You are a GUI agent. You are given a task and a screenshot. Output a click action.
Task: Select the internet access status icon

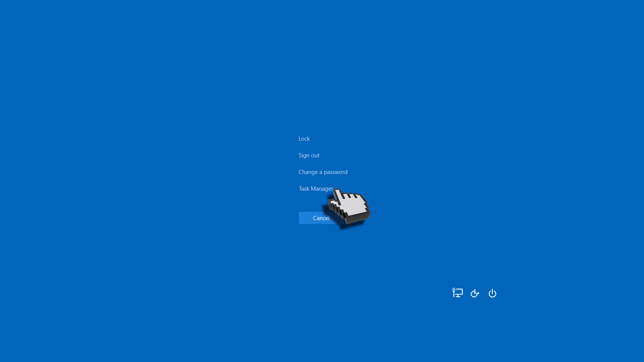pos(457,293)
